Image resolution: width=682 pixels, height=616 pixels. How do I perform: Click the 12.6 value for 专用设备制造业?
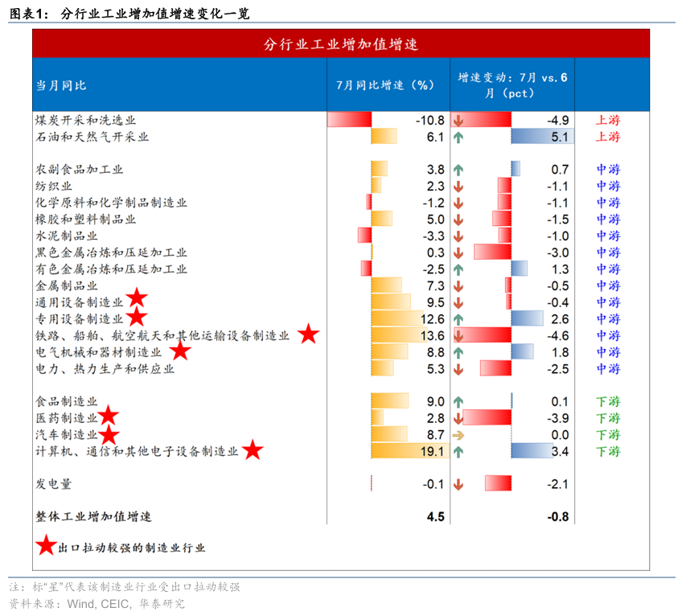[x=432, y=319]
